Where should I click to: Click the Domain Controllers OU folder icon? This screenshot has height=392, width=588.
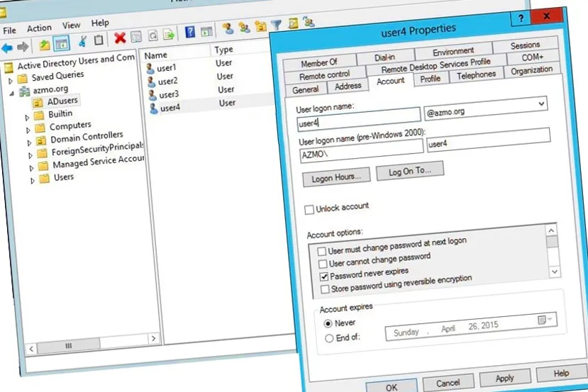(x=41, y=140)
